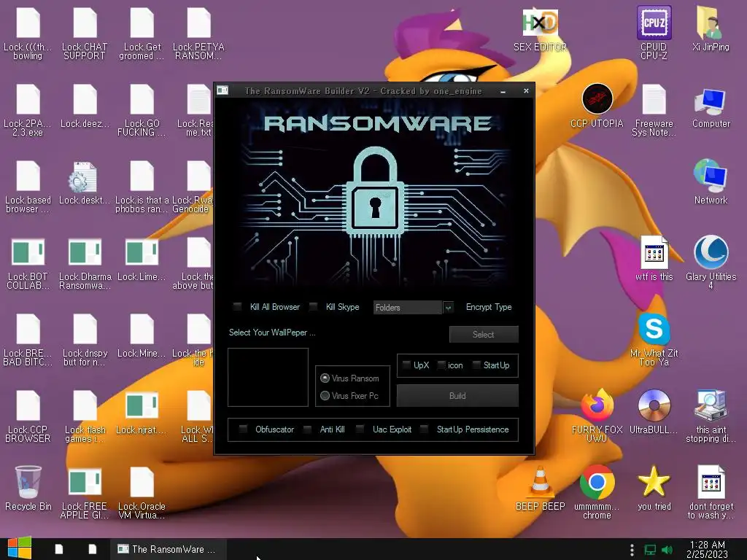Tick the Kill Skype checkbox
The height and width of the screenshot is (560, 747).
(313, 307)
